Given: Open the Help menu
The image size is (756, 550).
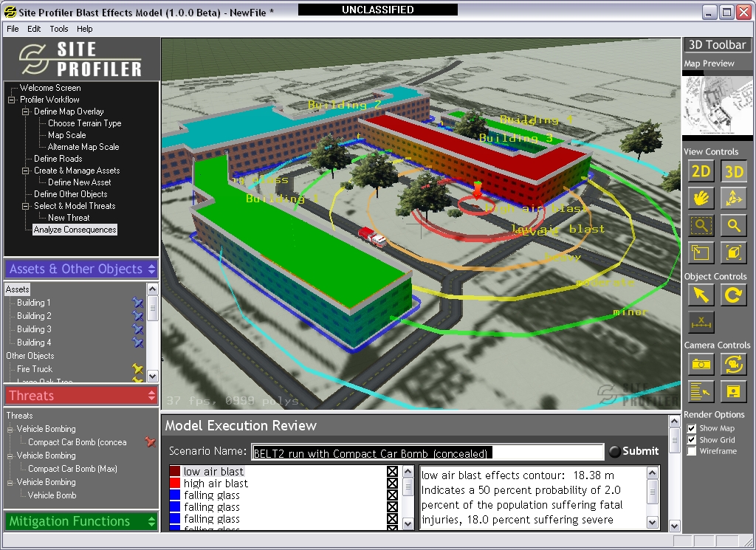Looking at the screenshot, I should pyautogui.click(x=84, y=29).
